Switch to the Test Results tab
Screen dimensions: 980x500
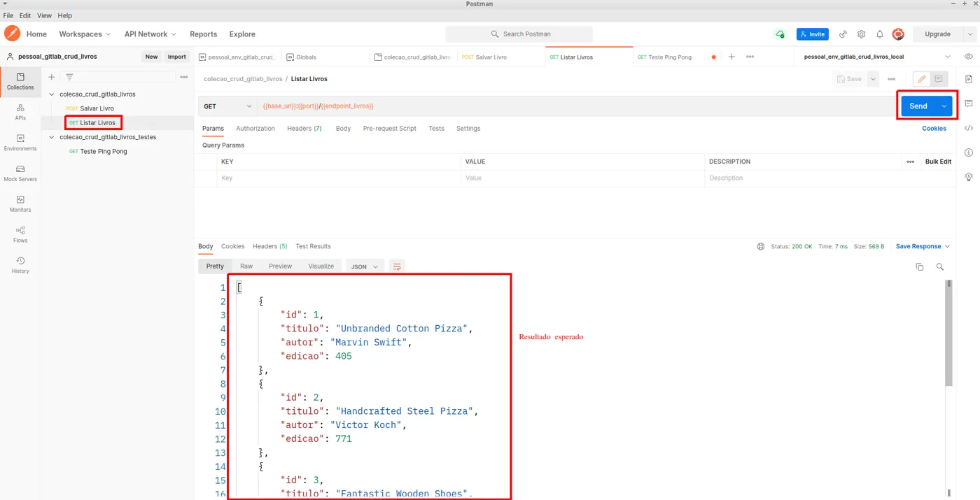[x=313, y=246]
